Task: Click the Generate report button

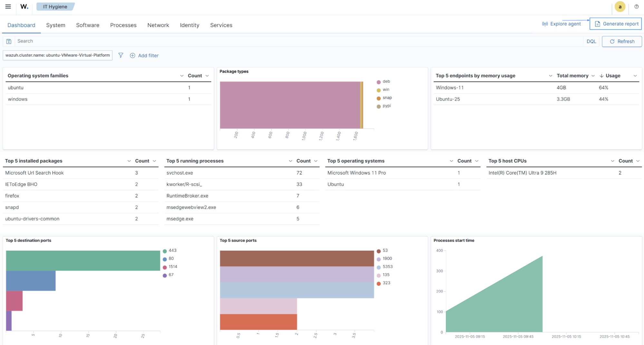Action: 616,24
